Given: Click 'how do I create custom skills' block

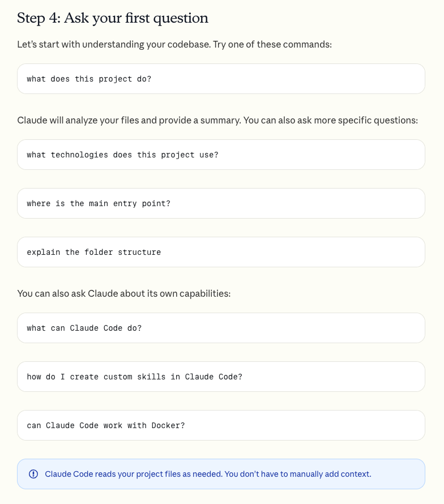Looking at the screenshot, I should [x=221, y=377].
